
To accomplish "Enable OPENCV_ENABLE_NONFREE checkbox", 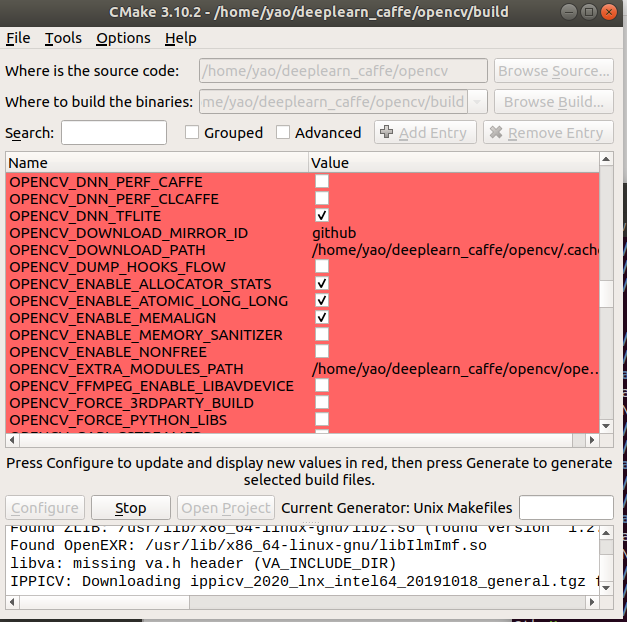I will tap(322, 352).
